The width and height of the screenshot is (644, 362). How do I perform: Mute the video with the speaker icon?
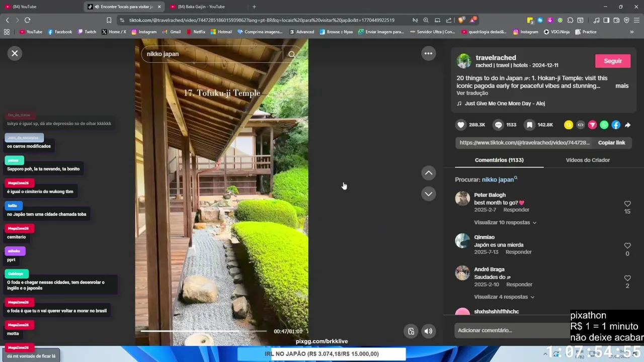(428, 331)
